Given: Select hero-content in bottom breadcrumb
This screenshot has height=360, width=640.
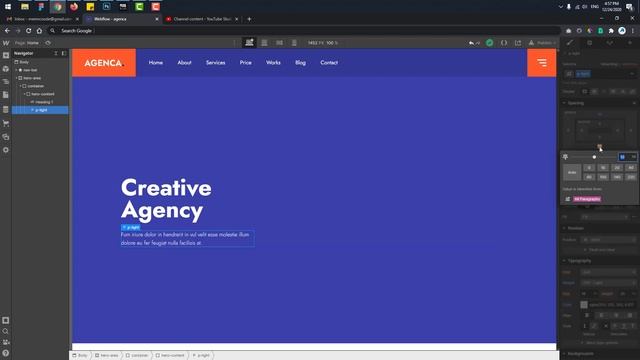Looking at the screenshot, I should (x=170, y=356).
